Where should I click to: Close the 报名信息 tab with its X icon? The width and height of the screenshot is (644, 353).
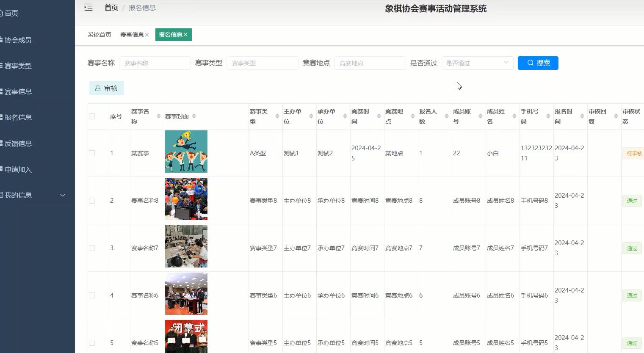pyautogui.click(x=185, y=35)
